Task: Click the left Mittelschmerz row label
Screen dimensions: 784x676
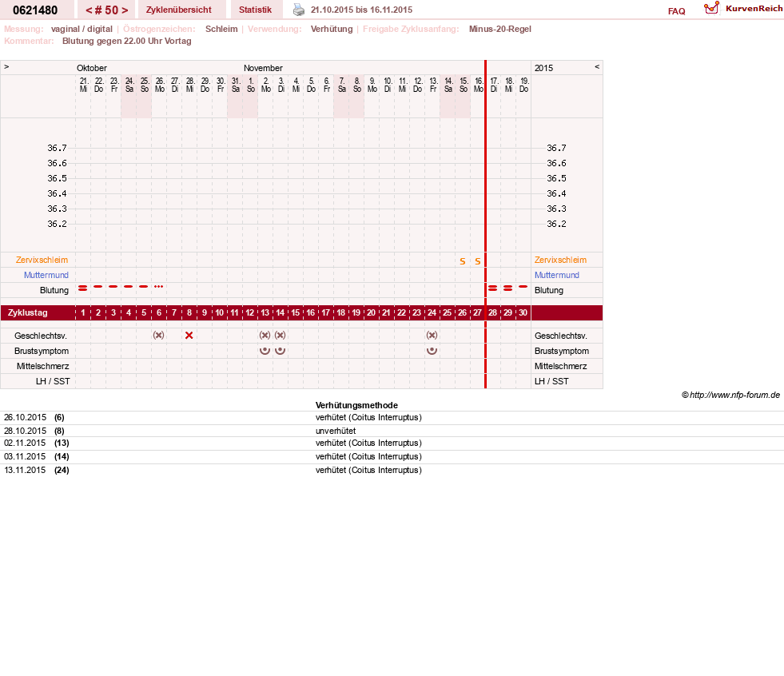Action: 42,367
